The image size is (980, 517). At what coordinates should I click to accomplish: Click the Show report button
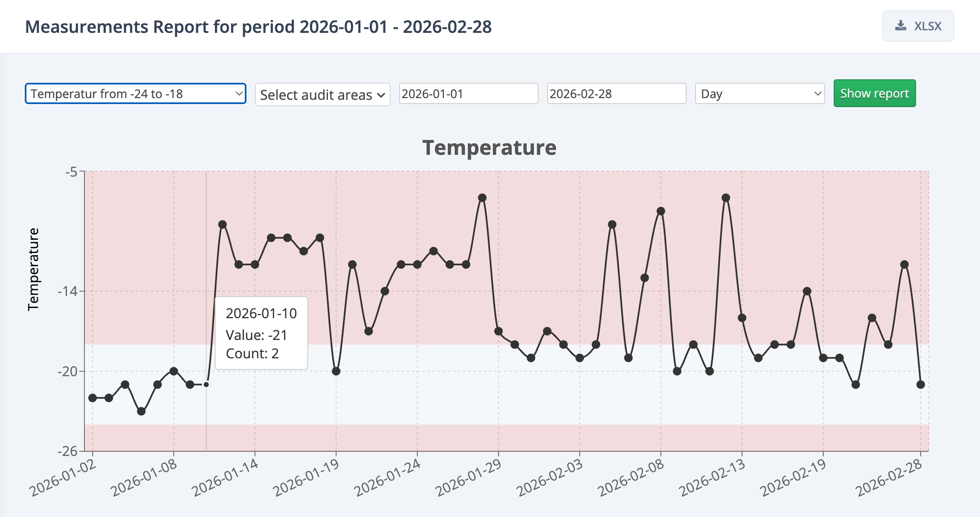[x=874, y=93]
